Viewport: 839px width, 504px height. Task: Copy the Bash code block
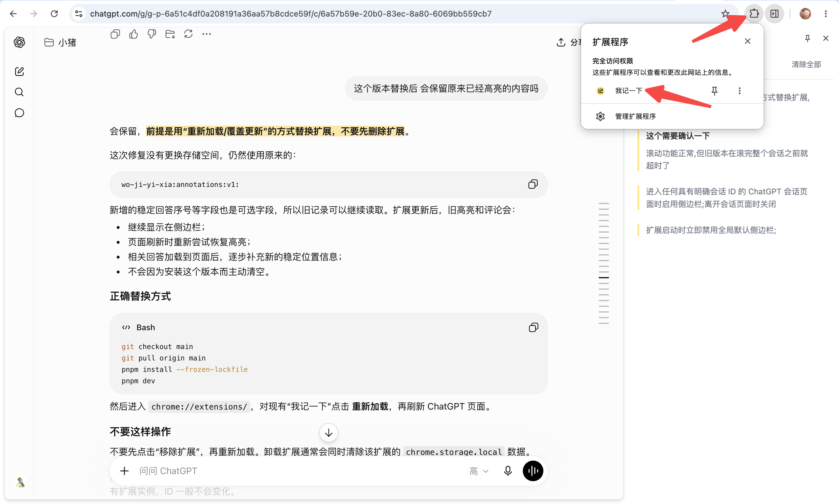533,327
